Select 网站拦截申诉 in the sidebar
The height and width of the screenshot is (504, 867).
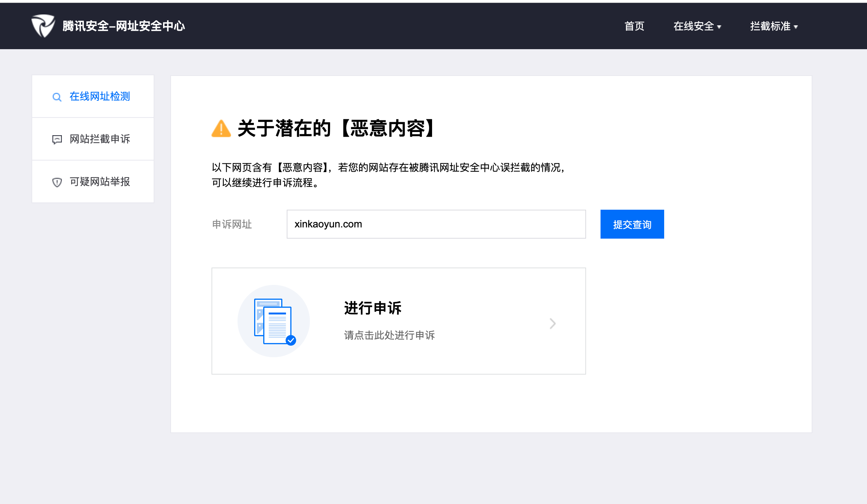[100, 139]
